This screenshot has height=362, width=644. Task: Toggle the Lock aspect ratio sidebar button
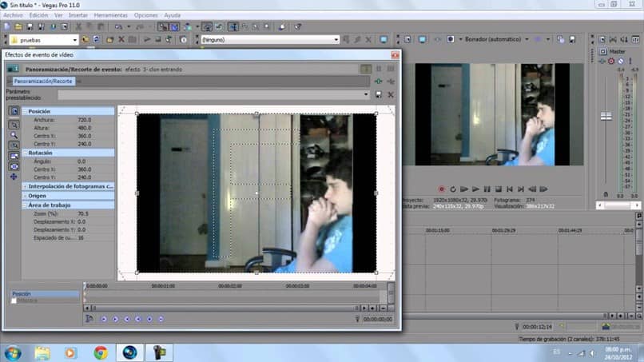14,156
